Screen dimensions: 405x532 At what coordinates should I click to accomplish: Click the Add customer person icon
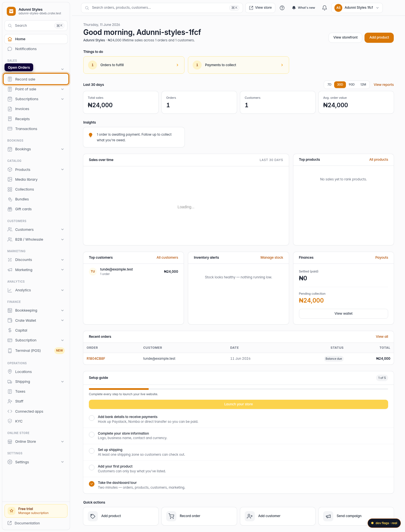tap(250, 516)
